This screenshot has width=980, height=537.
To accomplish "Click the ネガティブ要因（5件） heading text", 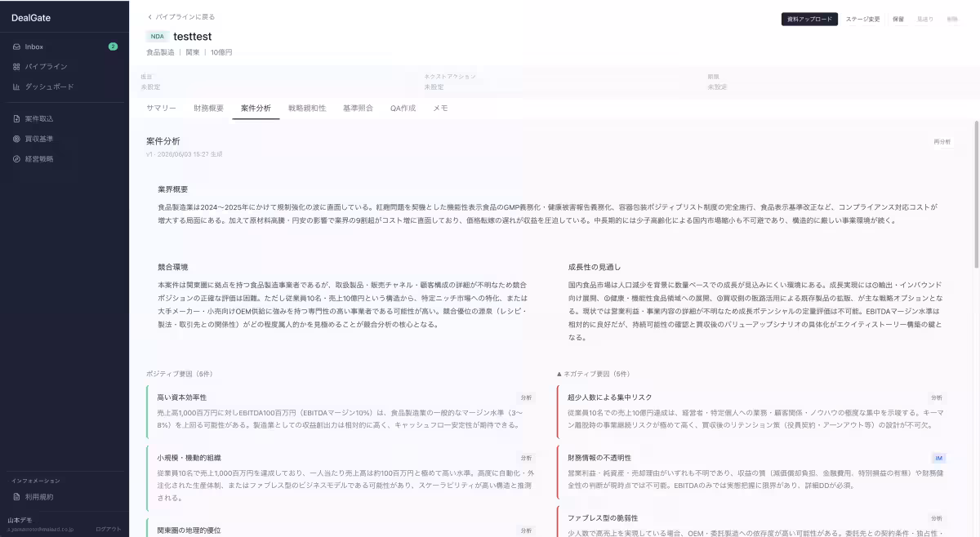I will 597,374.
